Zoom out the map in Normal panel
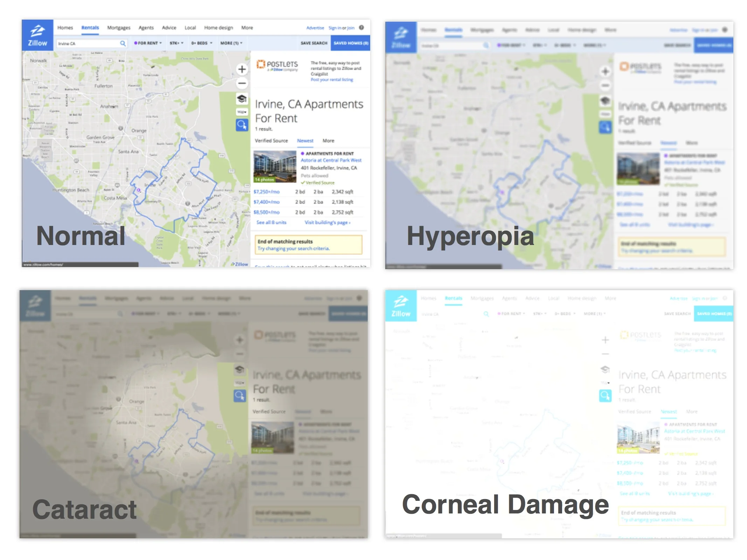Screen dimensions: 747x560 [242, 83]
